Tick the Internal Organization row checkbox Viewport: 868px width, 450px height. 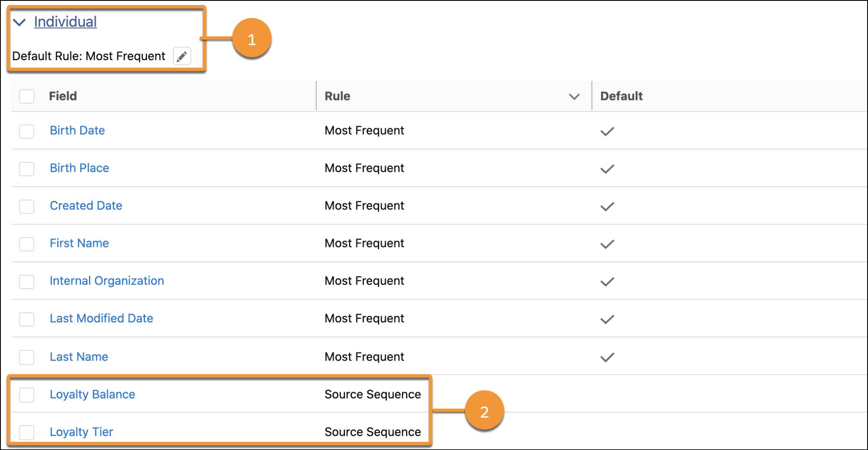point(27,282)
